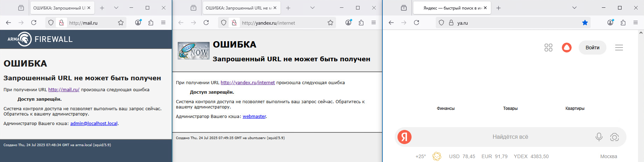
Task: Reload the yandex.ru/internet page
Action: pos(206,23)
